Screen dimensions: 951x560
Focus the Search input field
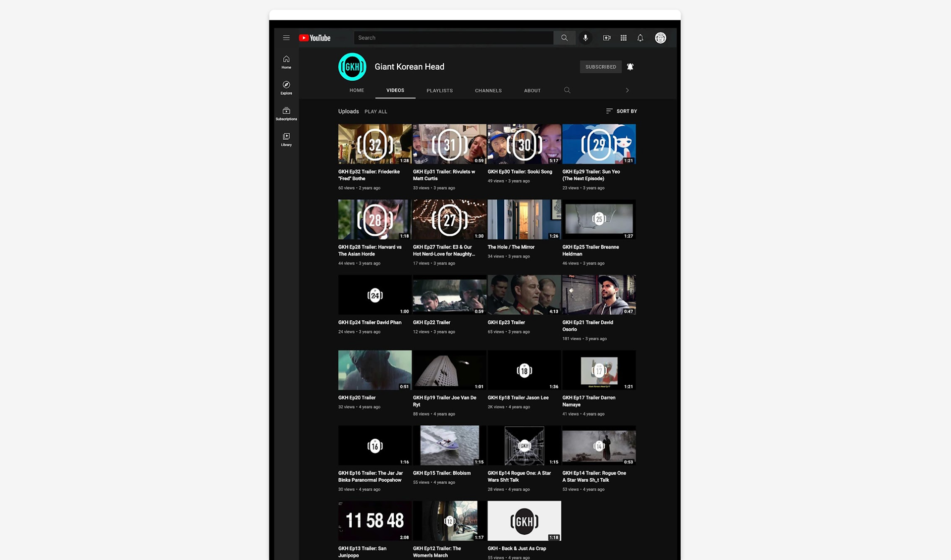pyautogui.click(x=454, y=38)
